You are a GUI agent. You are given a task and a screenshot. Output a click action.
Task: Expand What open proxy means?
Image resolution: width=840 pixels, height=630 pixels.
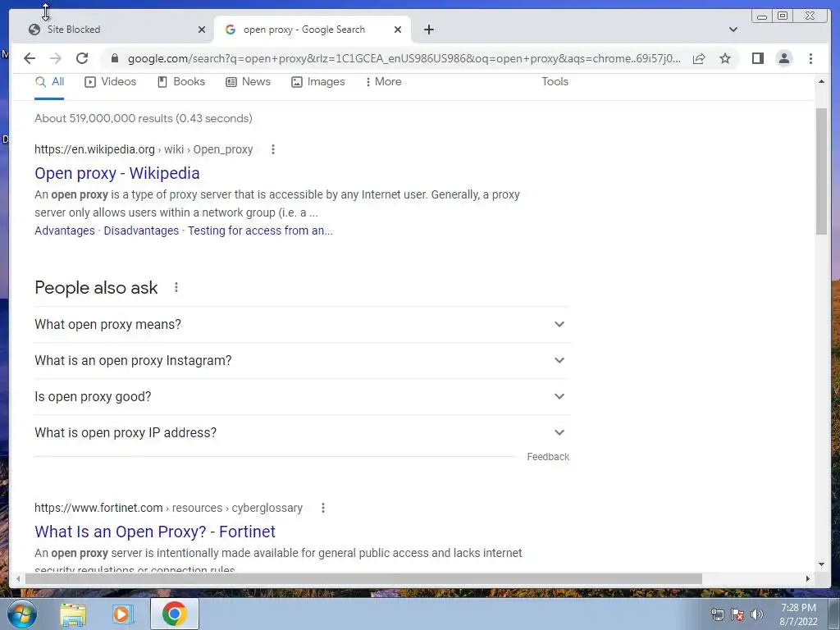coord(301,325)
